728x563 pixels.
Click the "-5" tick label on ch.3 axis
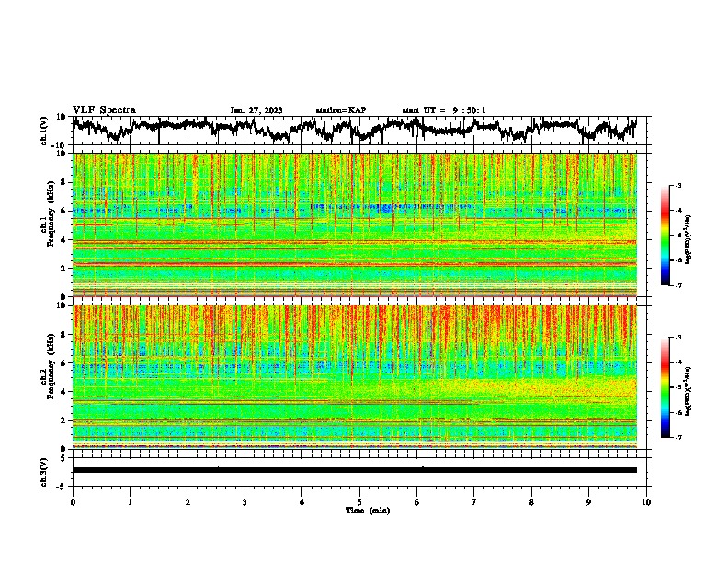pyautogui.click(x=63, y=487)
